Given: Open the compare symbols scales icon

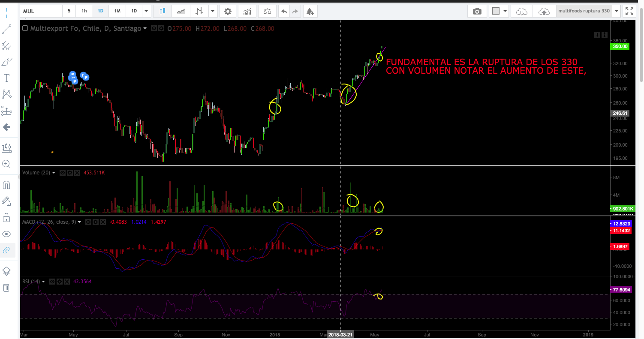Looking at the screenshot, I should [x=267, y=11].
